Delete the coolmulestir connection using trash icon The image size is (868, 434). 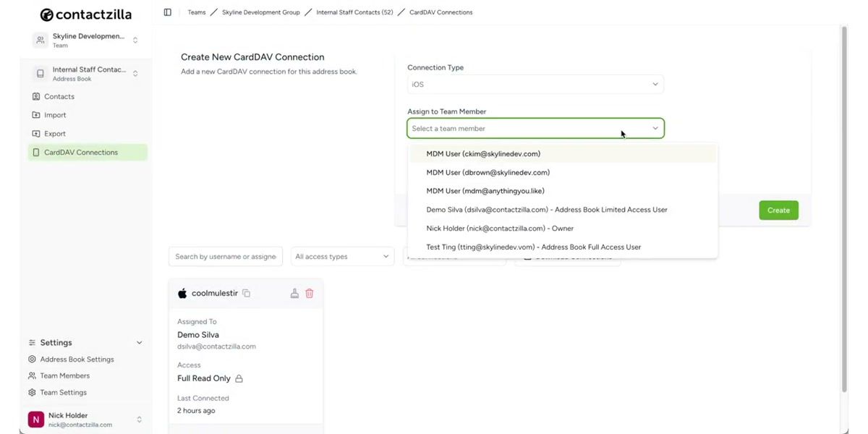click(x=310, y=293)
